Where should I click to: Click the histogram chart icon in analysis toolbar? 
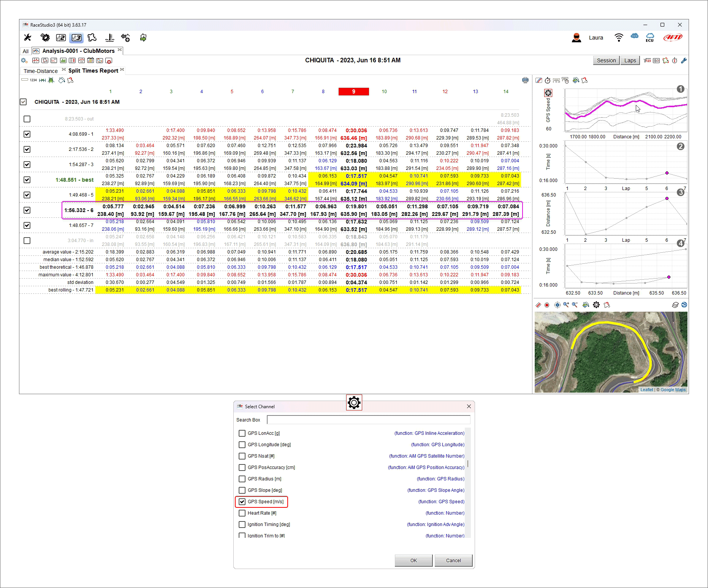pos(63,61)
